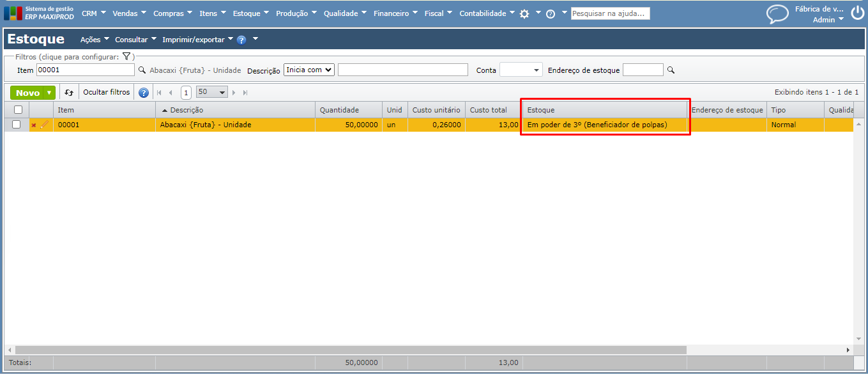
Task: Expand the arrow next to top help icon
Action: click(565, 13)
